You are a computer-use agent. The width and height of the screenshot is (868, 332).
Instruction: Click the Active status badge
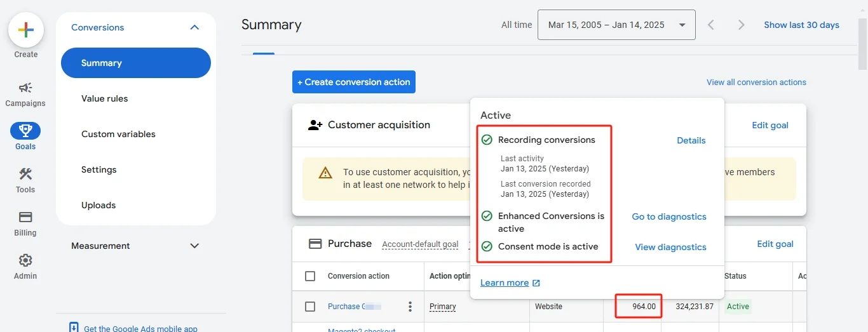738,307
